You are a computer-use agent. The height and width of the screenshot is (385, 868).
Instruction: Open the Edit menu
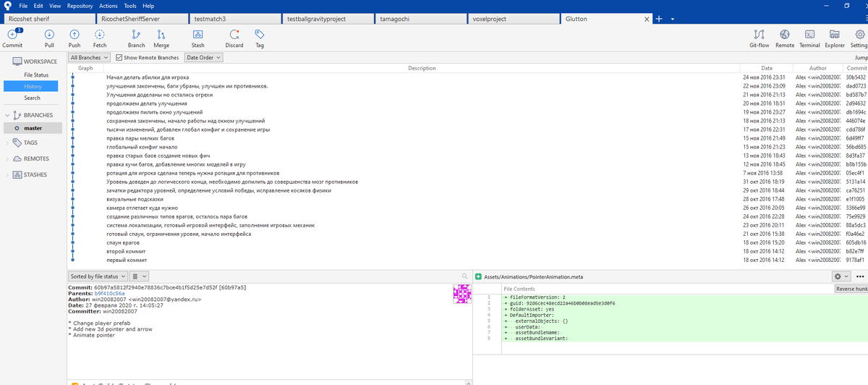[38, 6]
